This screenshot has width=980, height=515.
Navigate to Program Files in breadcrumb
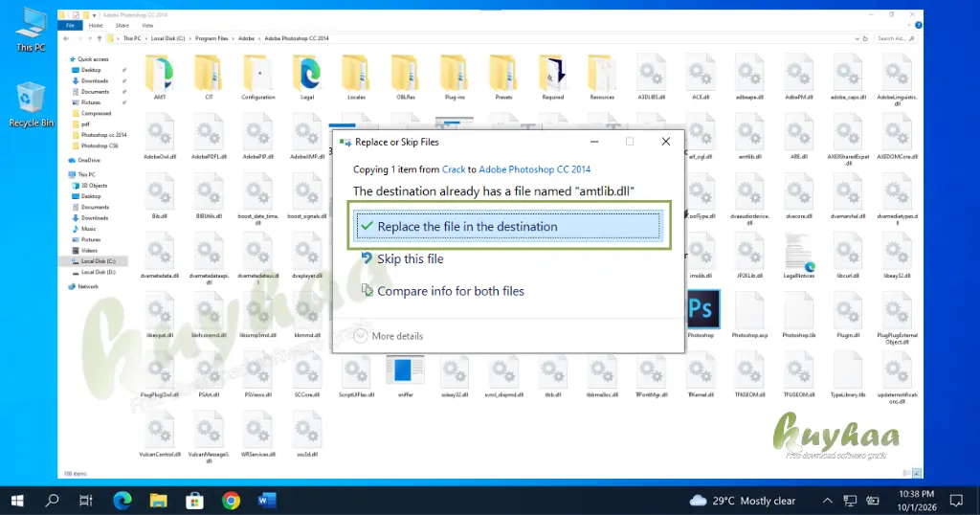point(212,38)
